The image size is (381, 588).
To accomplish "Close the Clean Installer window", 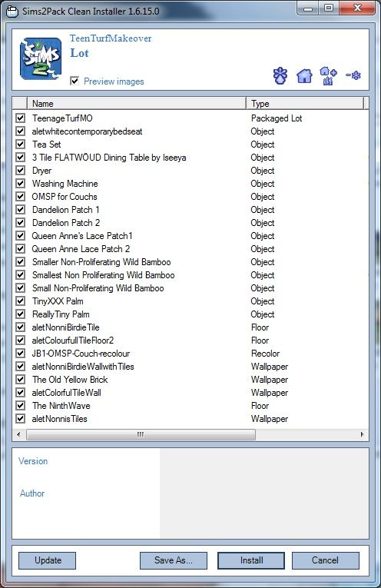I will click(x=357, y=8).
